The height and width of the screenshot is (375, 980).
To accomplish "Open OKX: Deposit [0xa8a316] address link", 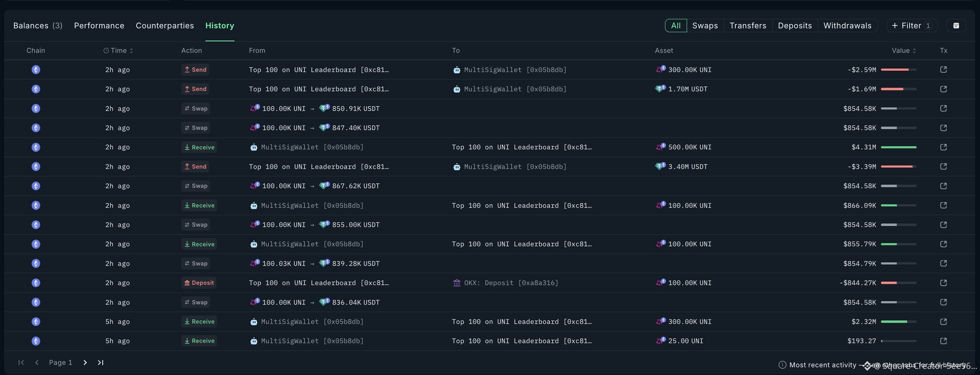I will pos(511,283).
